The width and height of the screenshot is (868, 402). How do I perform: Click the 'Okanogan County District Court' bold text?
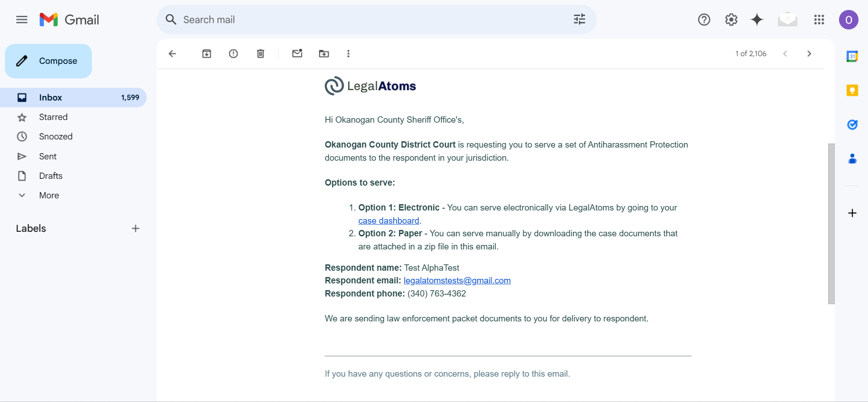(x=390, y=144)
